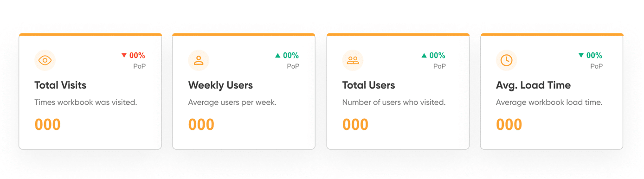The width and height of the screenshot is (644, 179).
Task: Open the Avg. Load Time heading
Action: coord(533,85)
